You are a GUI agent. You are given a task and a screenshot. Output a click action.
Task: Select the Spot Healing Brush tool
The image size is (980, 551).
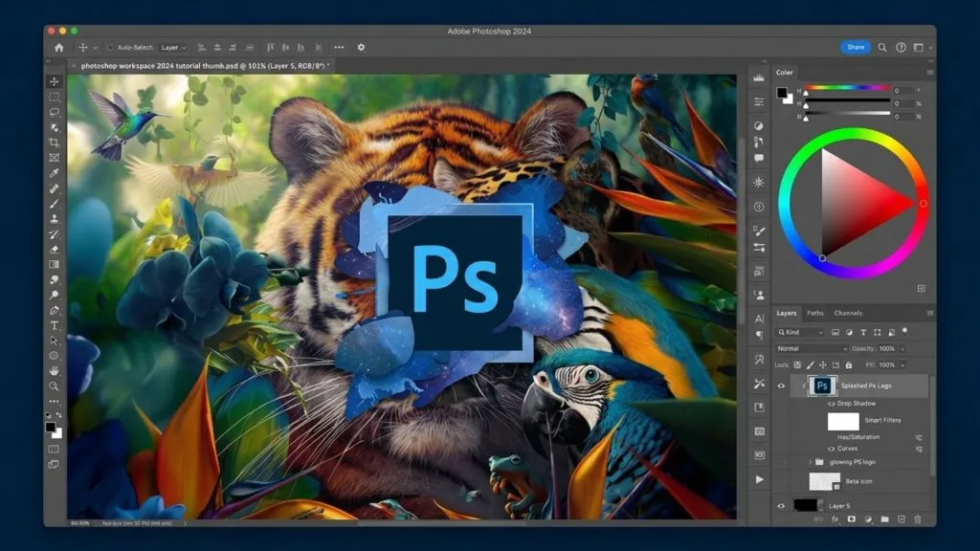click(55, 188)
